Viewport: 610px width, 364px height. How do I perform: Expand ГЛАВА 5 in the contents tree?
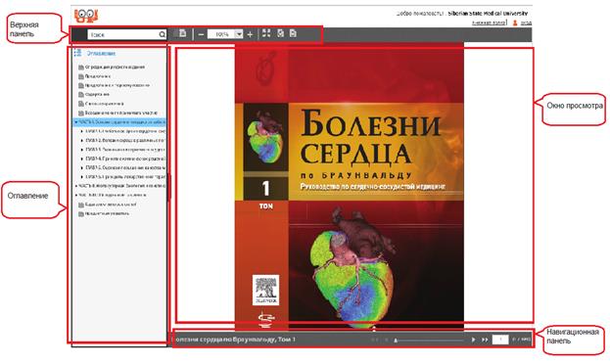pos(82,168)
